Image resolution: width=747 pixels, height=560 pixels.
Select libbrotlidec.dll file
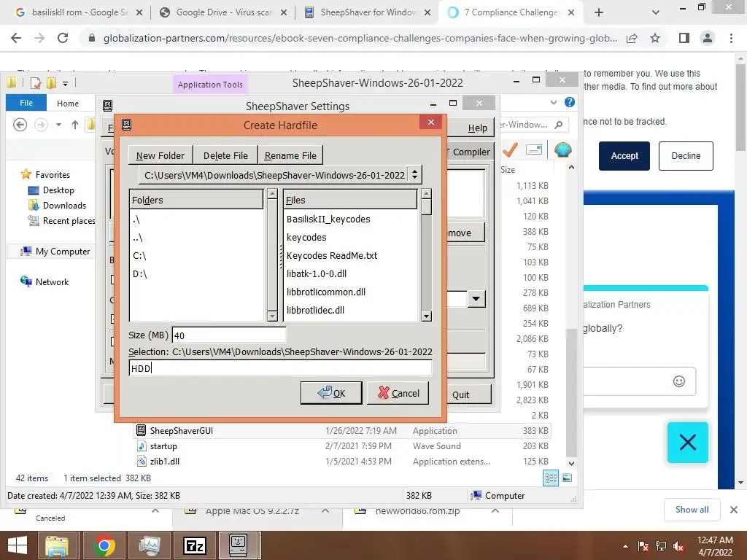315,309
